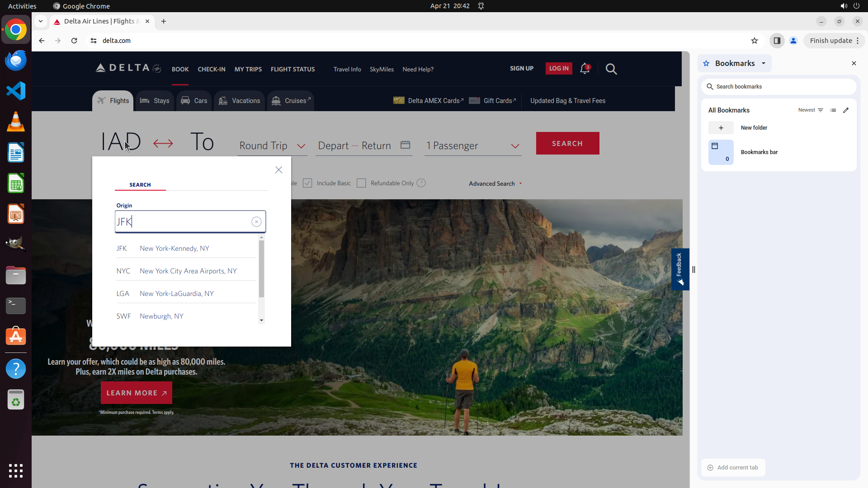Click the swap origin-destination arrows icon
The image size is (868, 488).
[x=163, y=144]
